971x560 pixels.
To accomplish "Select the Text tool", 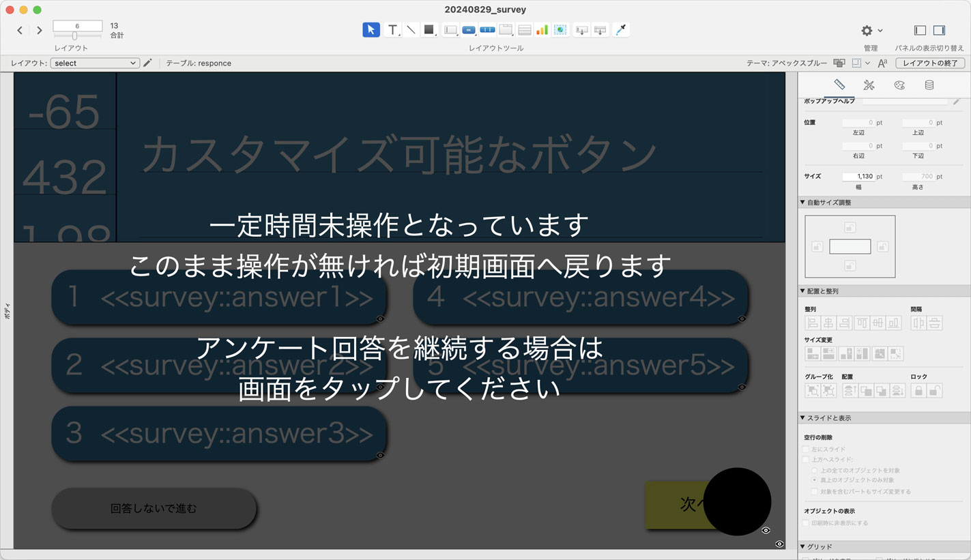I will click(392, 29).
